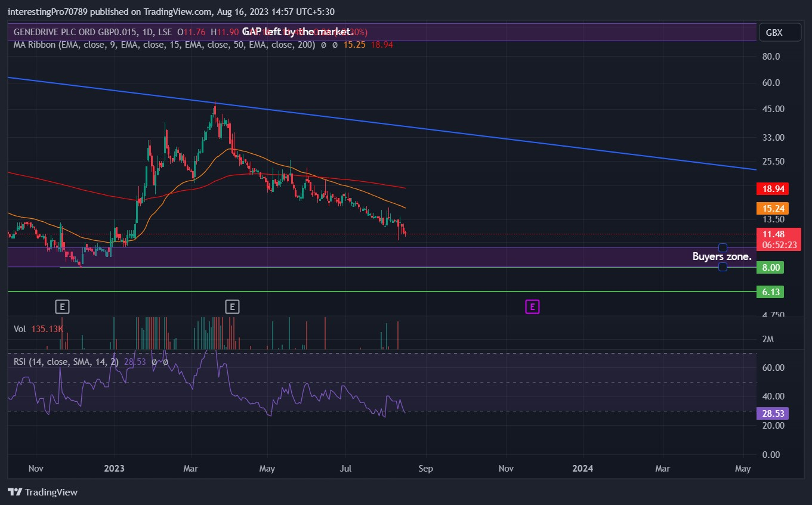This screenshot has height=505, width=812.
Task: Click the 11.48 current price countdown label
Action: (779, 239)
